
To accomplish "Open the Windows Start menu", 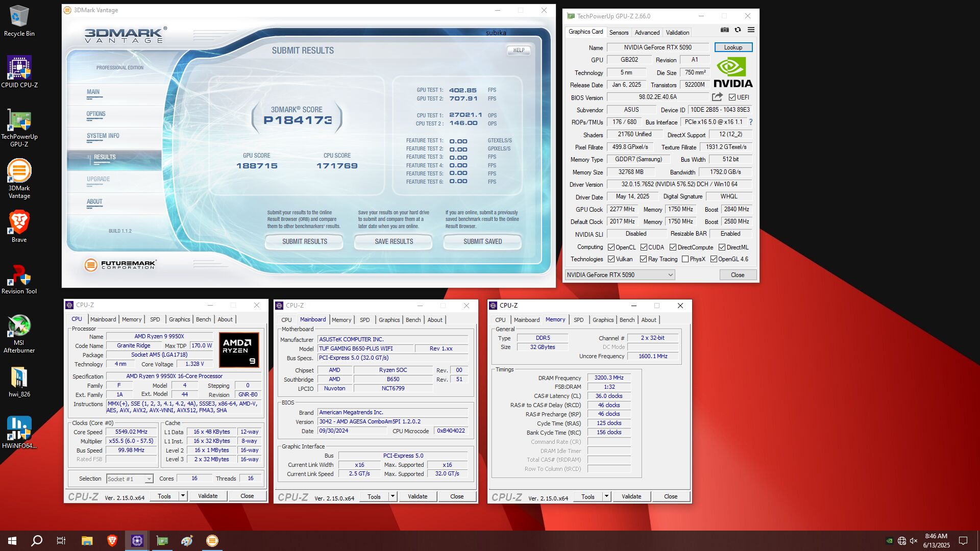I will (12, 541).
